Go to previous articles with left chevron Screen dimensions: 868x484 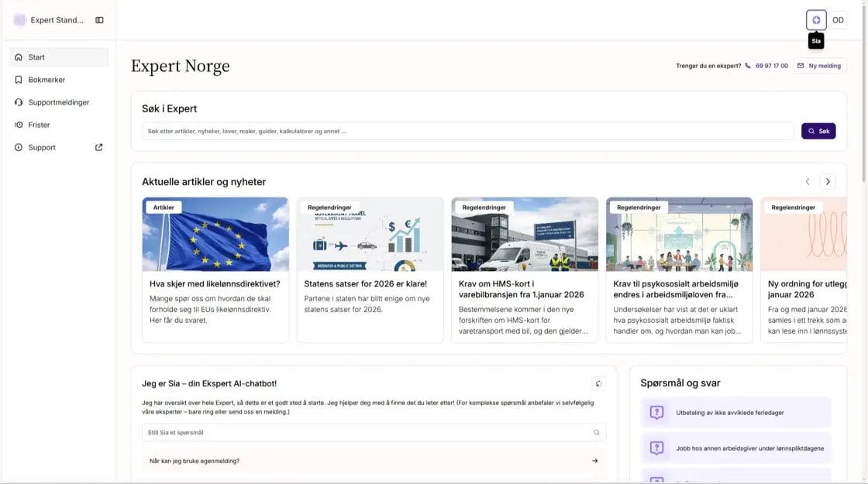pos(808,181)
